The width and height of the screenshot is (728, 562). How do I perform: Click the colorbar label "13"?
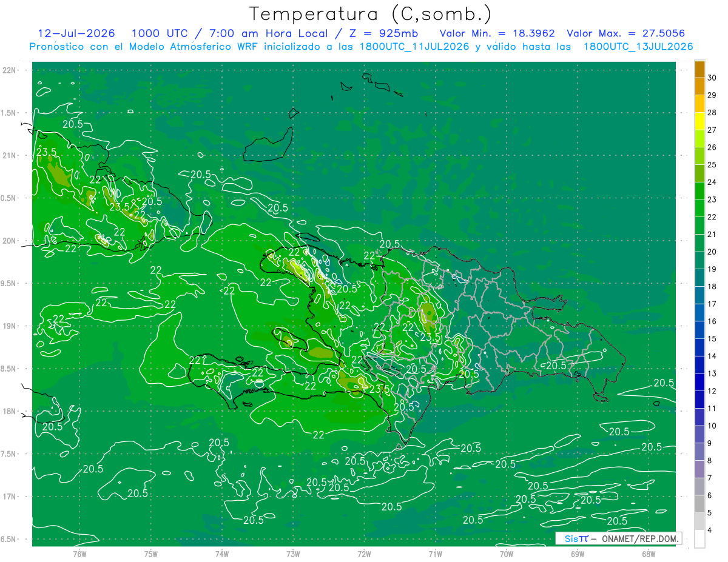click(712, 373)
